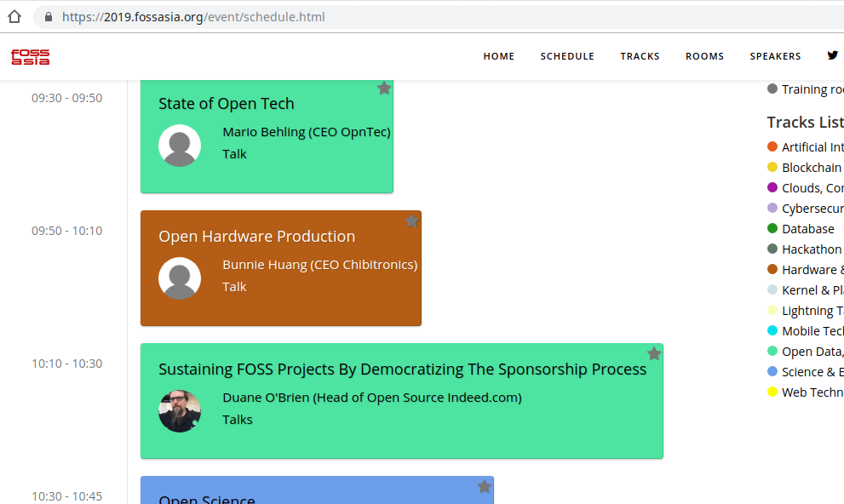Viewport: 844px width, 504px height.
Task: Click speaker name Mario Behling
Action: [x=307, y=132]
